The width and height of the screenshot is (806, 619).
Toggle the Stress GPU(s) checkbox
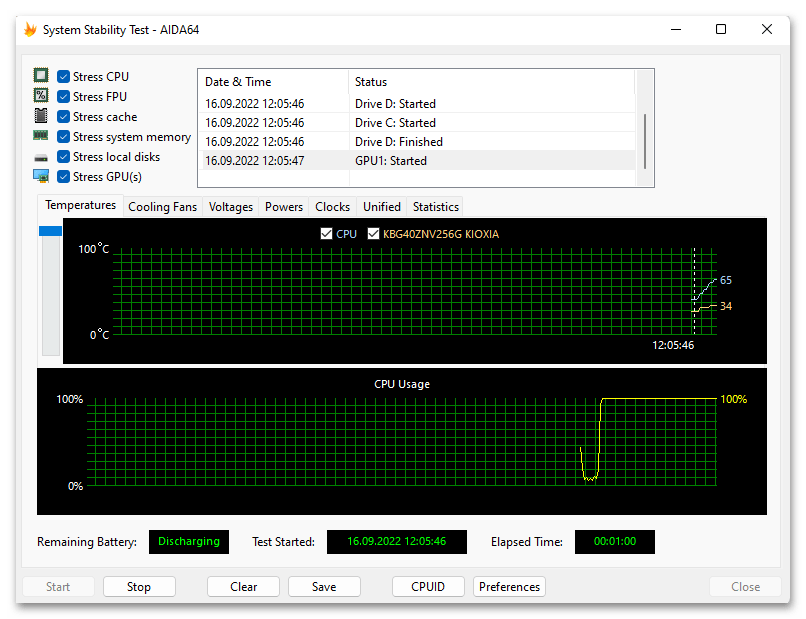pyautogui.click(x=64, y=177)
